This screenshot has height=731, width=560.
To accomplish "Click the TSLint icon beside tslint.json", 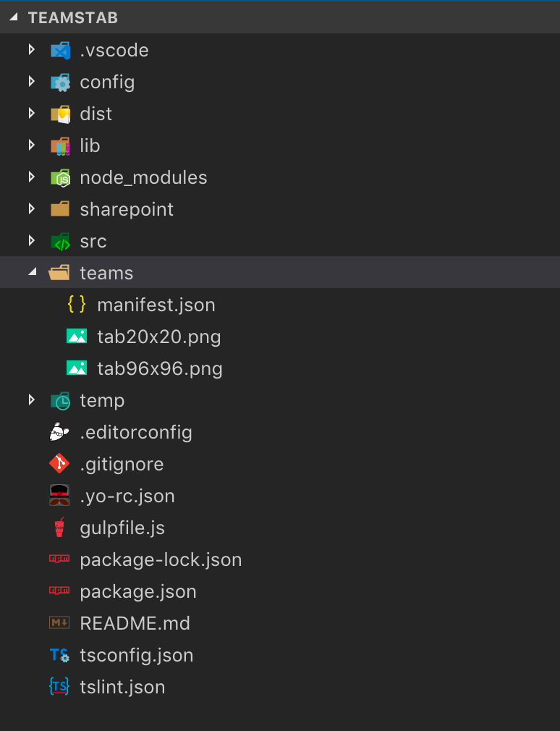I will click(x=59, y=687).
